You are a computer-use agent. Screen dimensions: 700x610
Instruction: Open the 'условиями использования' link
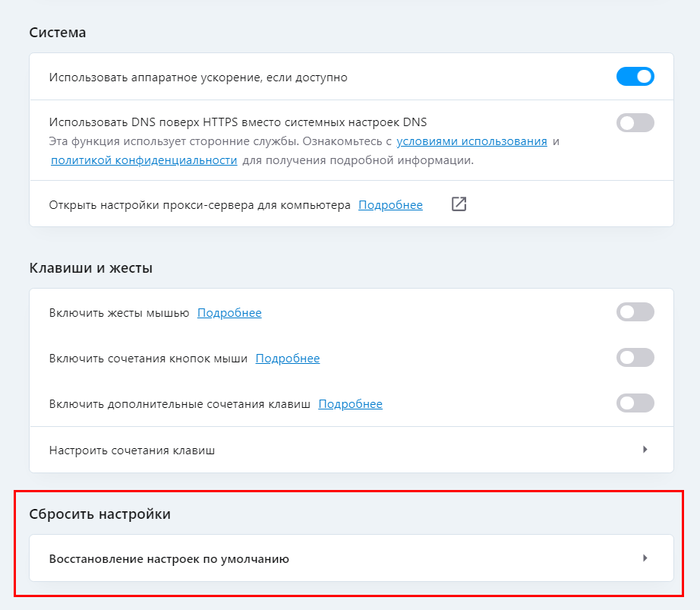[471, 141]
